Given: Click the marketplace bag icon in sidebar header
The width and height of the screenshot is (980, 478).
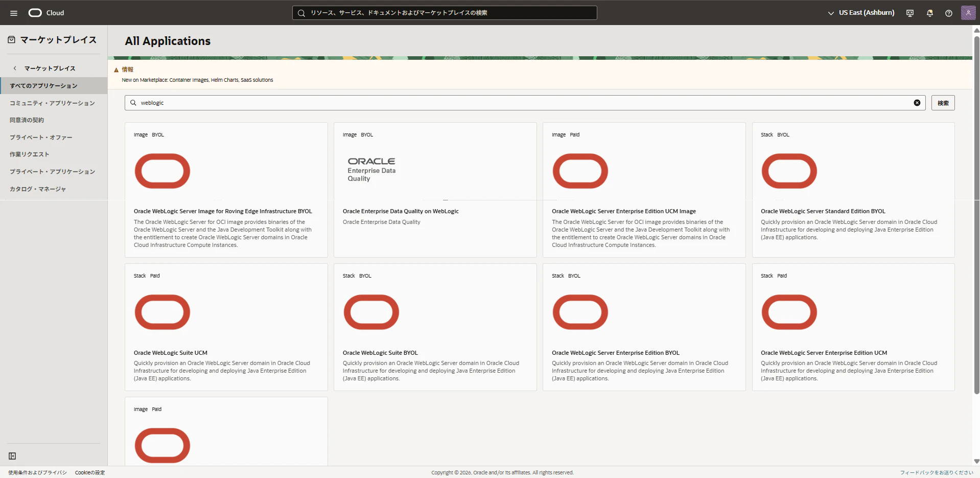Looking at the screenshot, I should click(x=11, y=39).
